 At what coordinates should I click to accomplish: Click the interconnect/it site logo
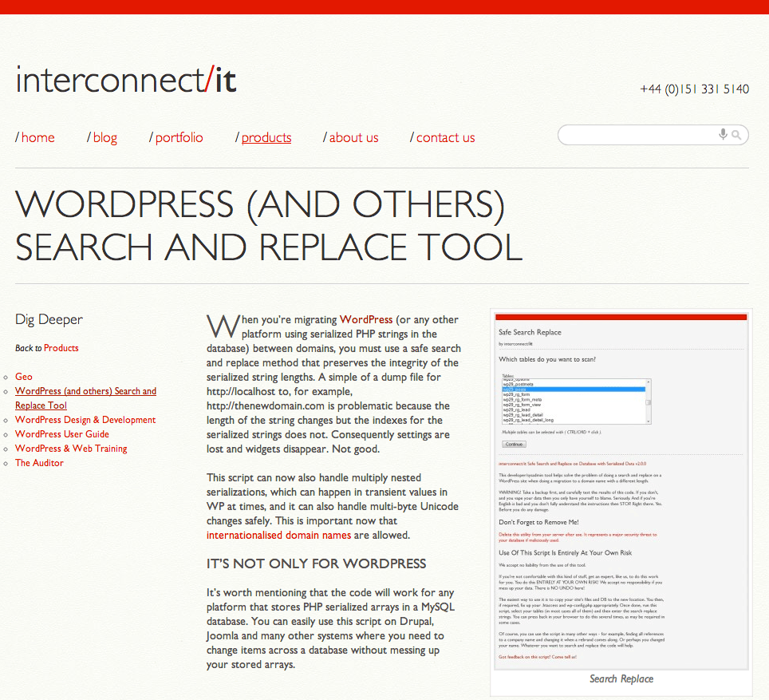coord(126,80)
